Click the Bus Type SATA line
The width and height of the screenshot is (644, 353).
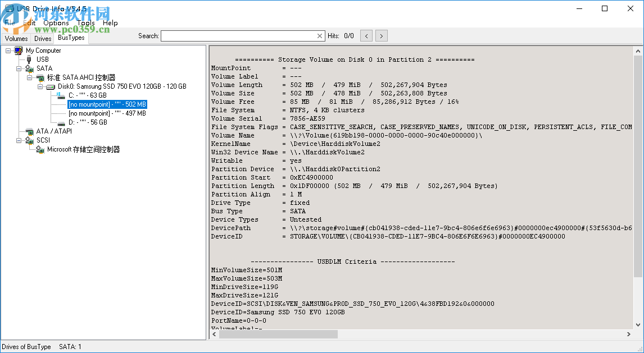258,211
